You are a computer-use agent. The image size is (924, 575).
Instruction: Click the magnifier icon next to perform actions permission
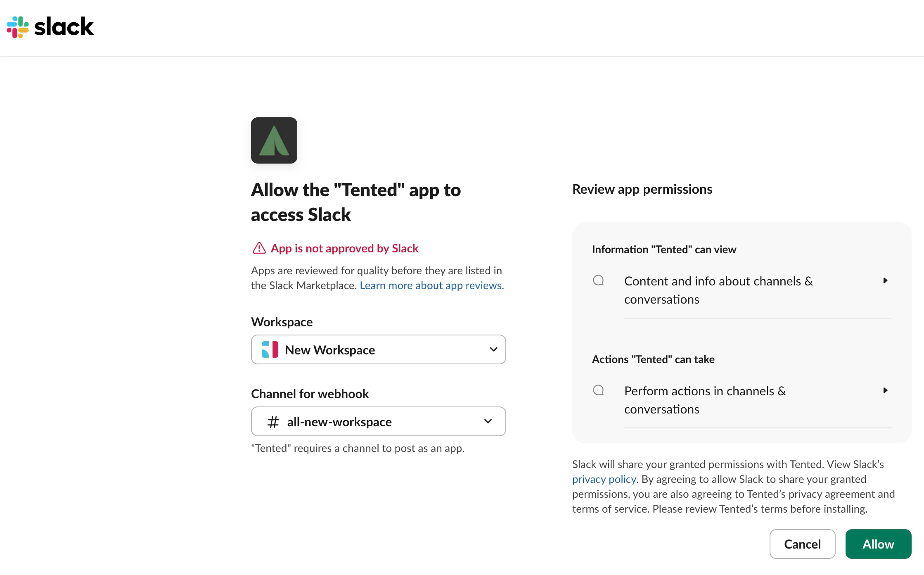[x=599, y=390]
